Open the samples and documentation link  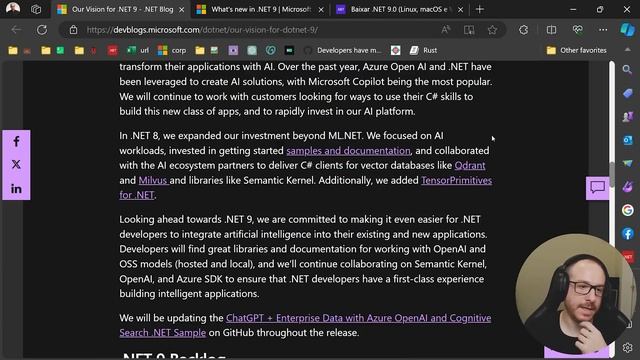click(348, 151)
